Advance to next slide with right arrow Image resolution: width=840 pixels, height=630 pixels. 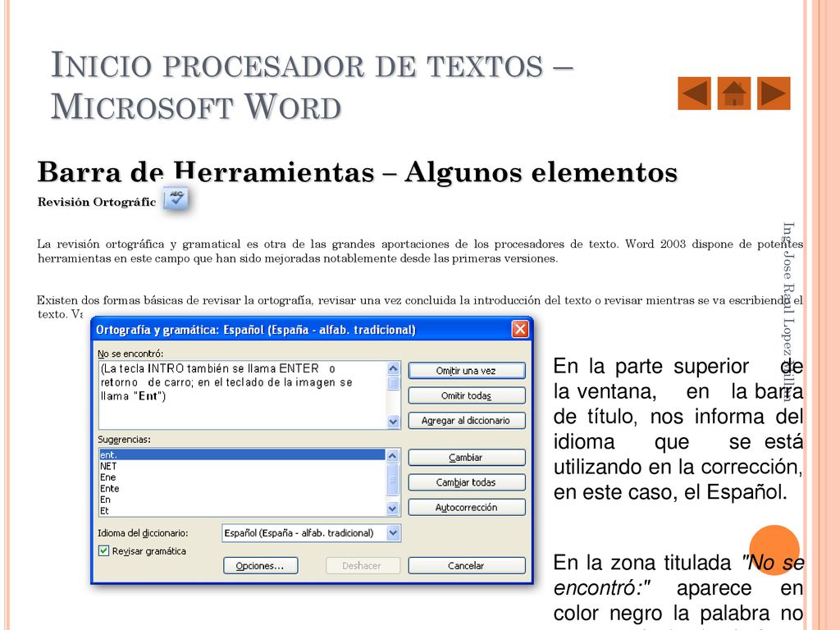pos(774,94)
